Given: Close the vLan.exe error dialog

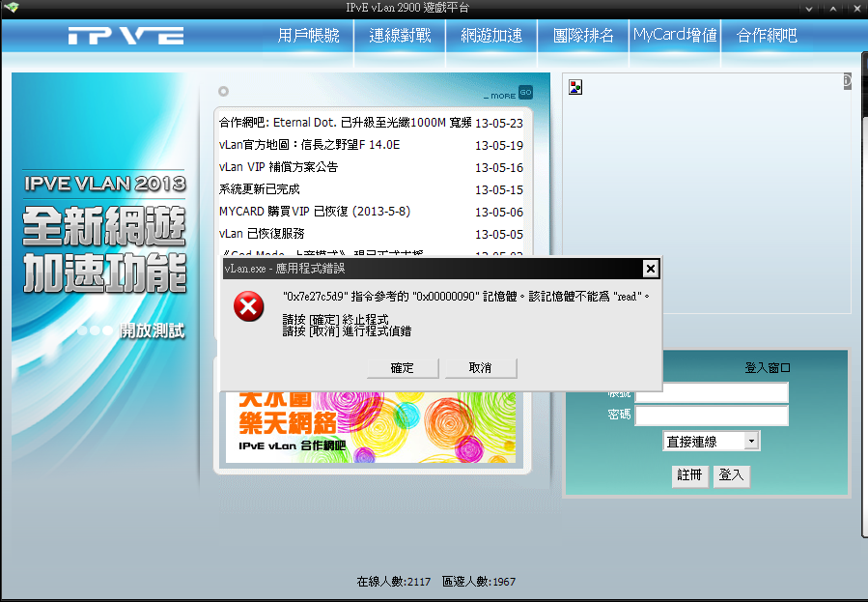Looking at the screenshot, I should pyautogui.click(x=651, y=270).
